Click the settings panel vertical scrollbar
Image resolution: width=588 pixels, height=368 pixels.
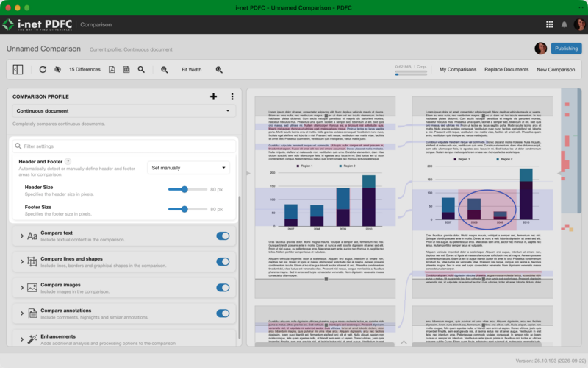pos(240,267)
